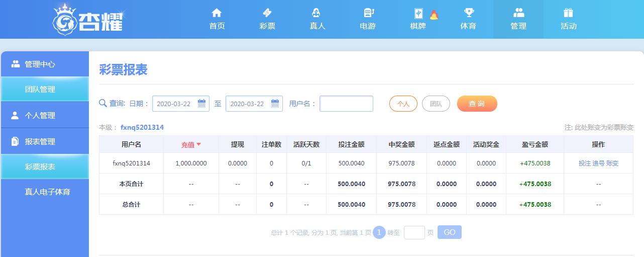Focus the 用户名 input field

(347, 104)
